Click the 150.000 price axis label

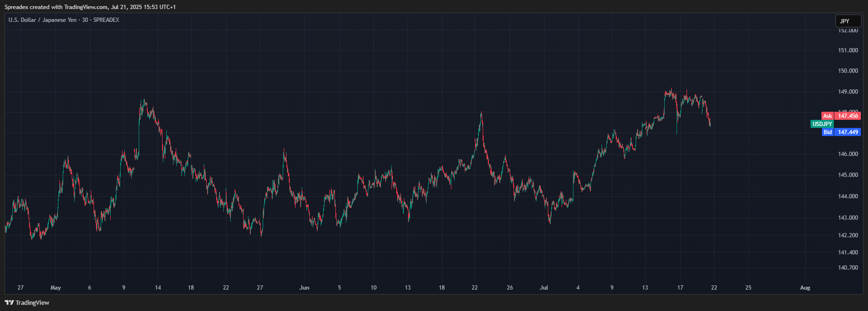[848, 71]
